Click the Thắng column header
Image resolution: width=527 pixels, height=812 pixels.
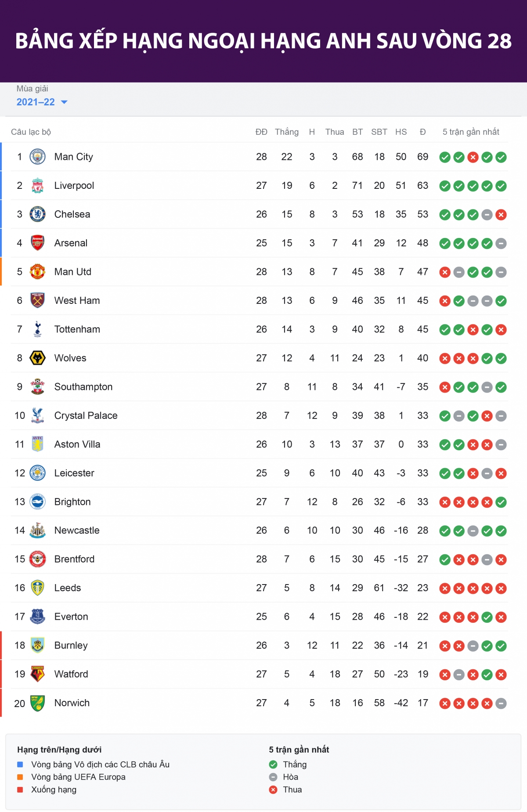pyautogui.click(x=286, y=132)
